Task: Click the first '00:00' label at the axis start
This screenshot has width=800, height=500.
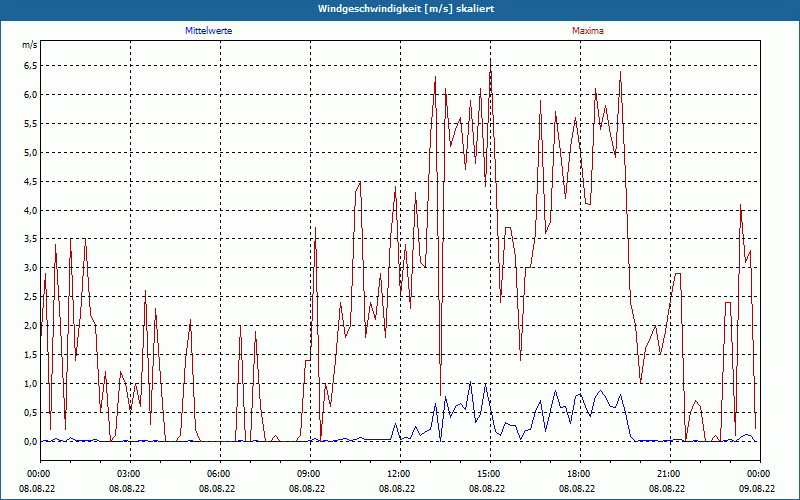Action: 40,474
